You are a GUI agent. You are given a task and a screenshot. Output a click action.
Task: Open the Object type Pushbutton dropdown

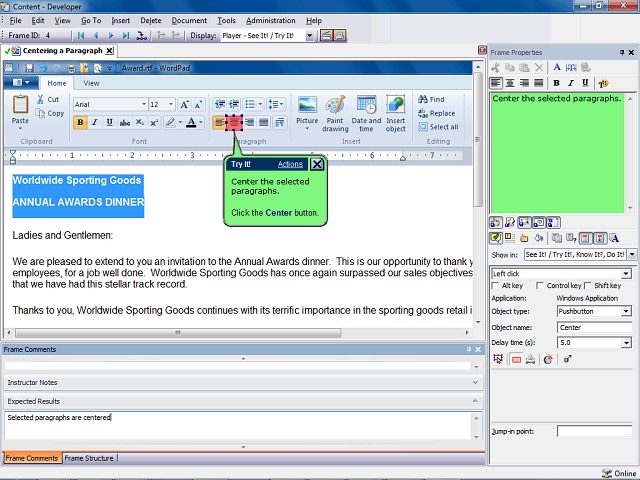(x=626, y=311)
